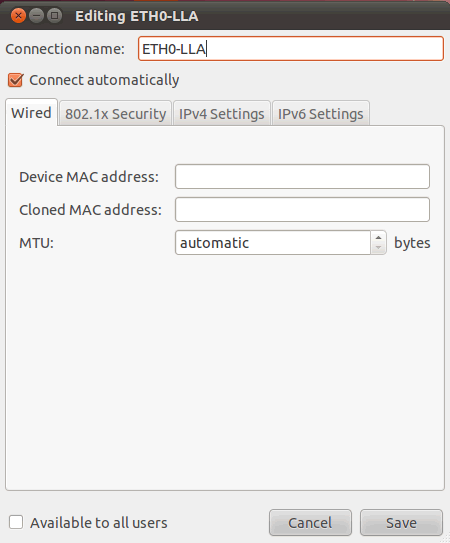Click the Cloned MAC address field
Image resolution: width=450 pixels, height=543 pixels.
302,210
